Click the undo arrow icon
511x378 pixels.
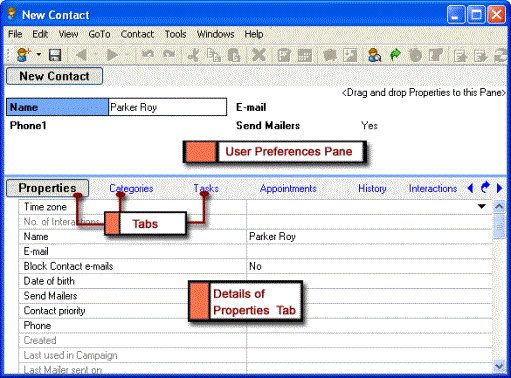pos(148,54)
